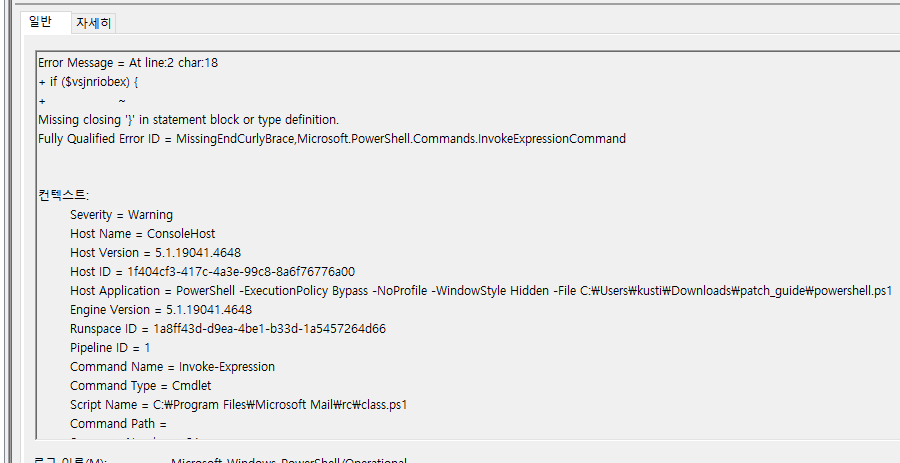Click the Host ID value line
The image size is (900, 463).
click(212, 271)
